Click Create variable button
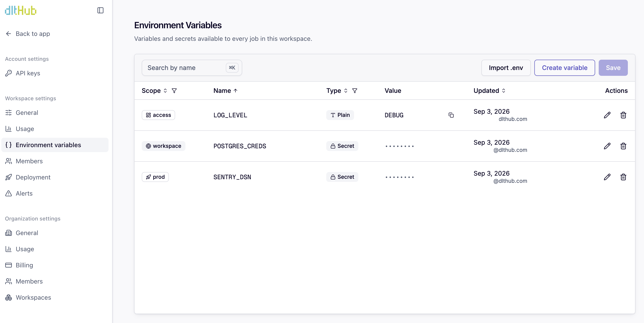Screen dimensions: 644x323 [564, 68]
